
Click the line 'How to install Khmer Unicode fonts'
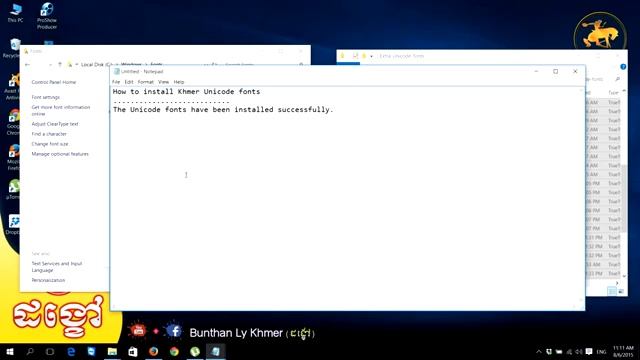click(x=187, y=92)
